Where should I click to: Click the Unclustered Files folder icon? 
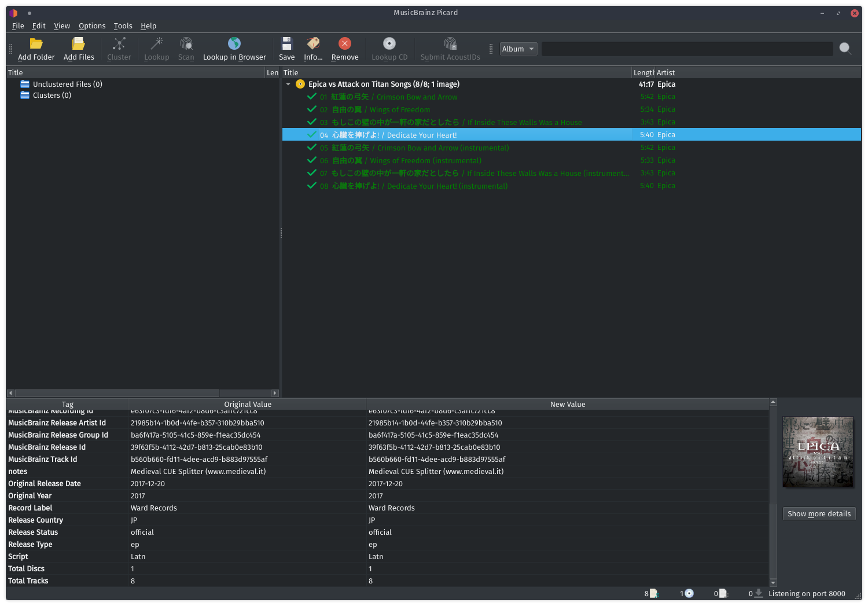[25, 84]
